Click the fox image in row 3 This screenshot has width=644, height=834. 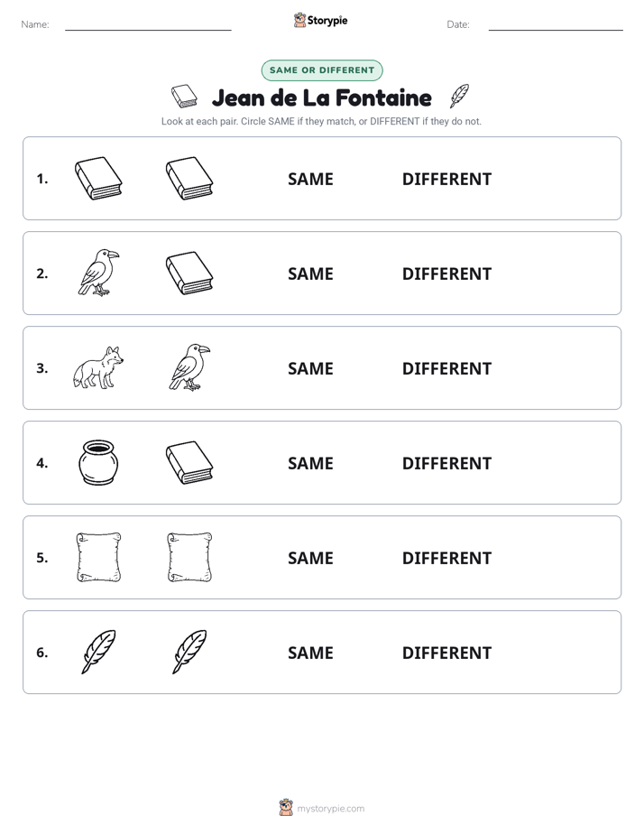pyautogui.click(x=98, y=367)
